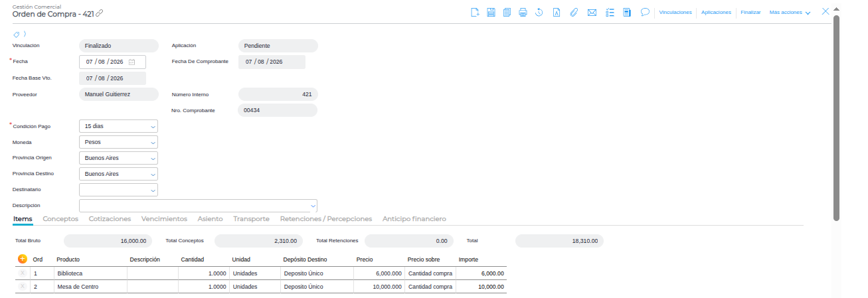The height and width of the screenshot is (298, 868).
Task: Open the comments speech bubble
Action: click(645, 12)
